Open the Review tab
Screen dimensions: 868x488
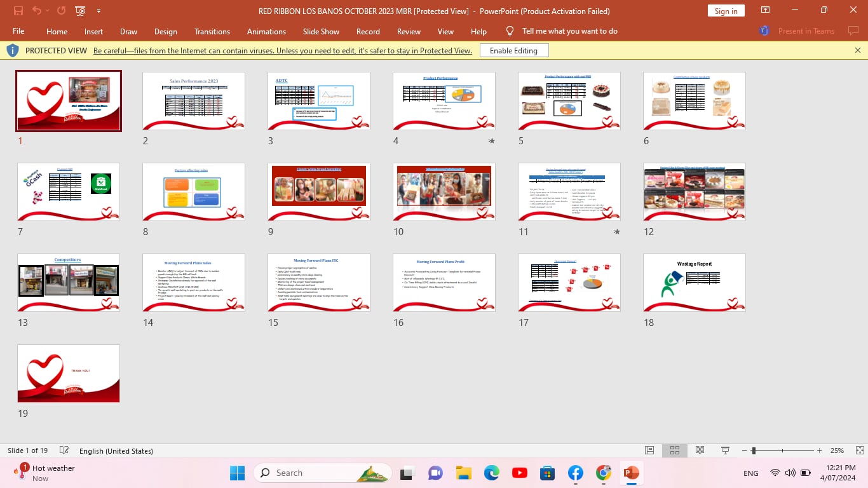point(409,31)
